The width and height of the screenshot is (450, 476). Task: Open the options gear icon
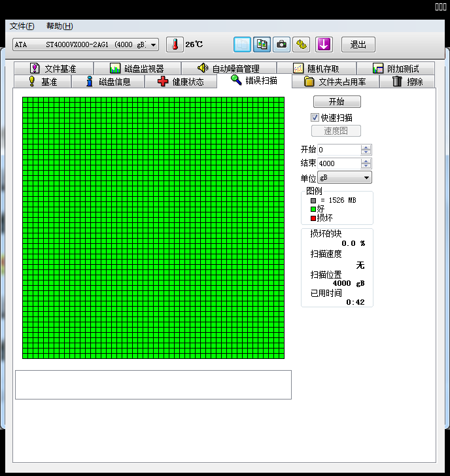302,44
